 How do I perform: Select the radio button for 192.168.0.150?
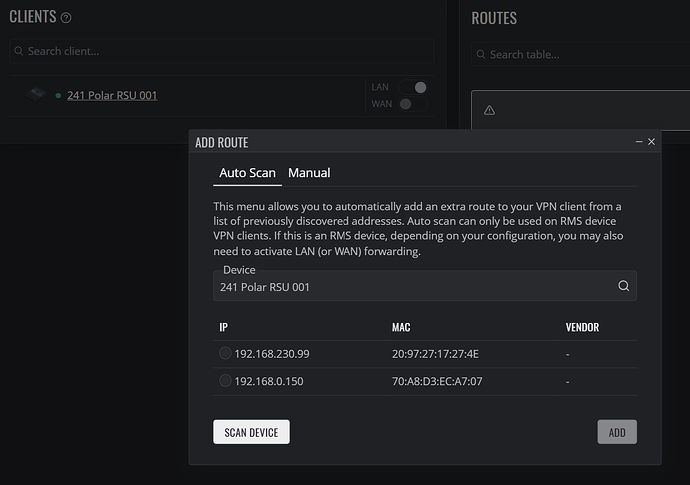(225, 380)
